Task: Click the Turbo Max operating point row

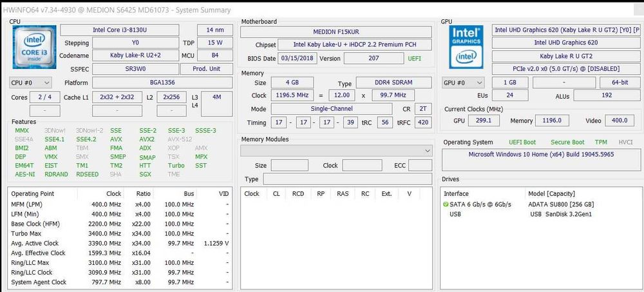Action: pyautogui.click(x=120, y=233)
